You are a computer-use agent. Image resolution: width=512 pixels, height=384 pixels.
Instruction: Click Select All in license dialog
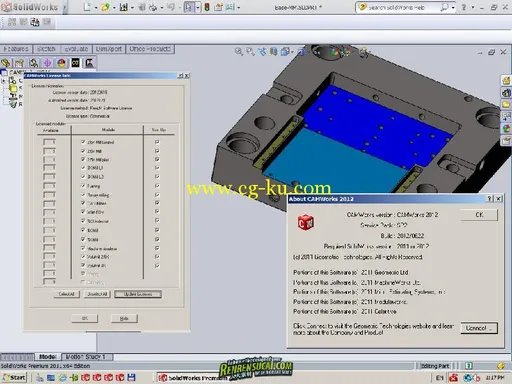coord(66,294)
